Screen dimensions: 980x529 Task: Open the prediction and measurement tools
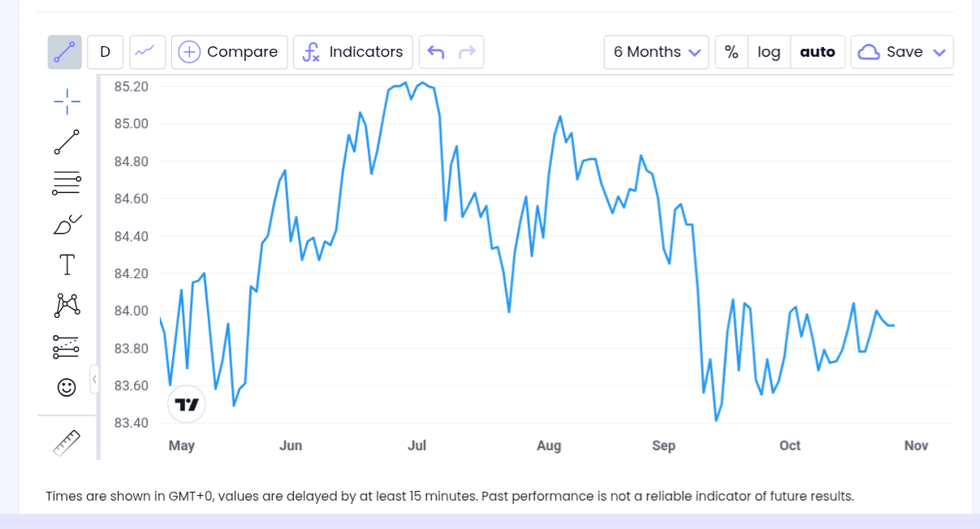(x=67, y=346)
